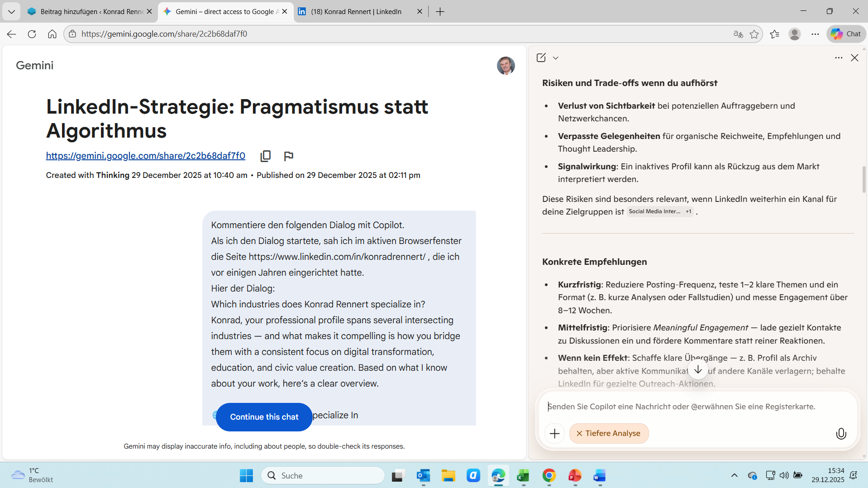Screen dimensions: 868x488
Task: Open Copilot panel more options
Action: coord(838,57)
